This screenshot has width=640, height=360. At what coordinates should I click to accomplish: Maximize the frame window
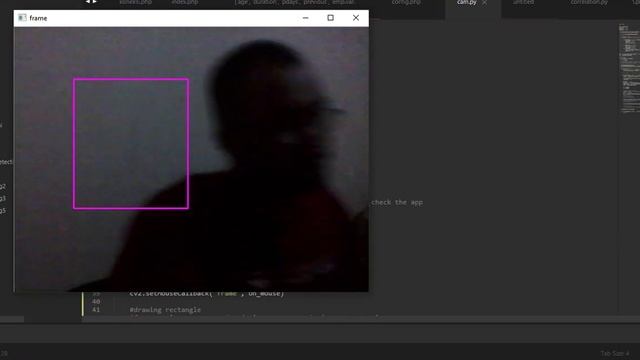(331, 18)
